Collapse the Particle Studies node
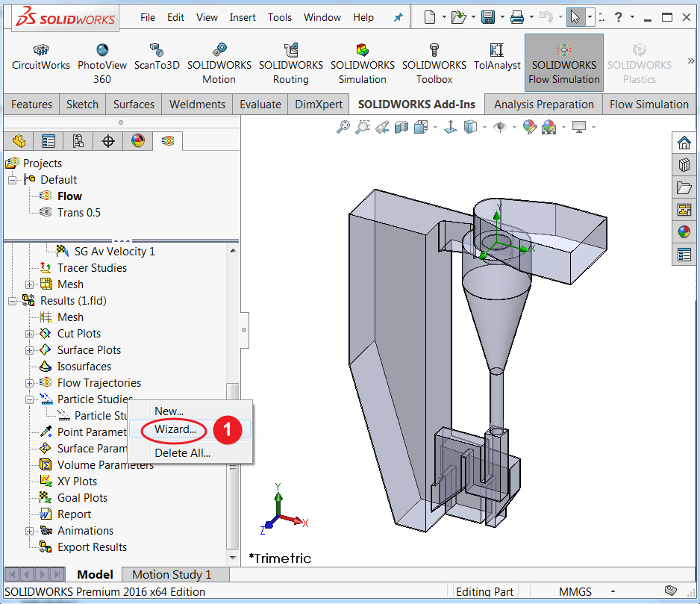This screenshot has height=604, width=700. click(29, 400)
